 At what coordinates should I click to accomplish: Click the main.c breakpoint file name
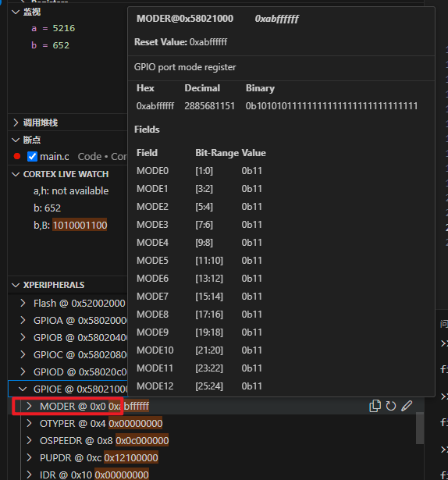coord(54,156)
